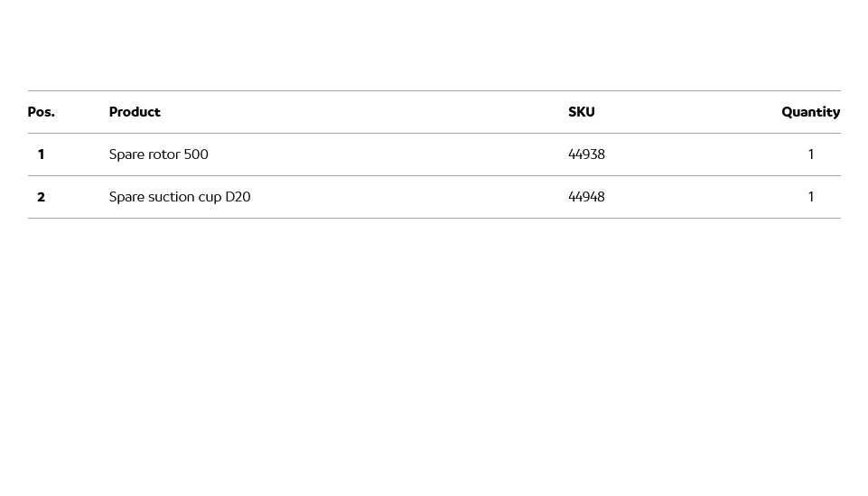Image resolution: width=868 pixels, height=496 pixels.
Task: Sort by the Product column header
Action: tap(135, 112)
